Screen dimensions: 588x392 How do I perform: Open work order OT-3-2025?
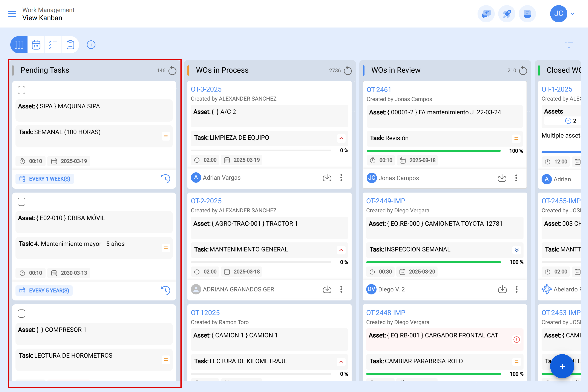206,89
